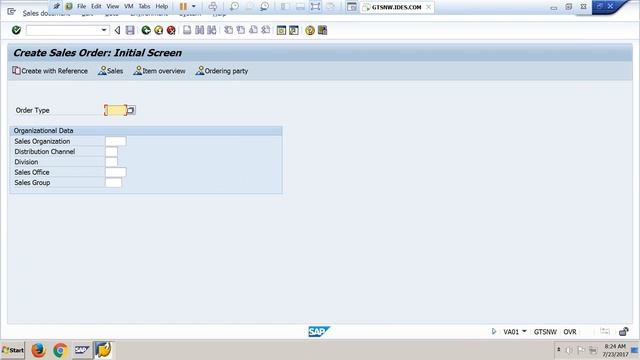
Task: Click the status bar padlock icon
Action: (623, 331)
